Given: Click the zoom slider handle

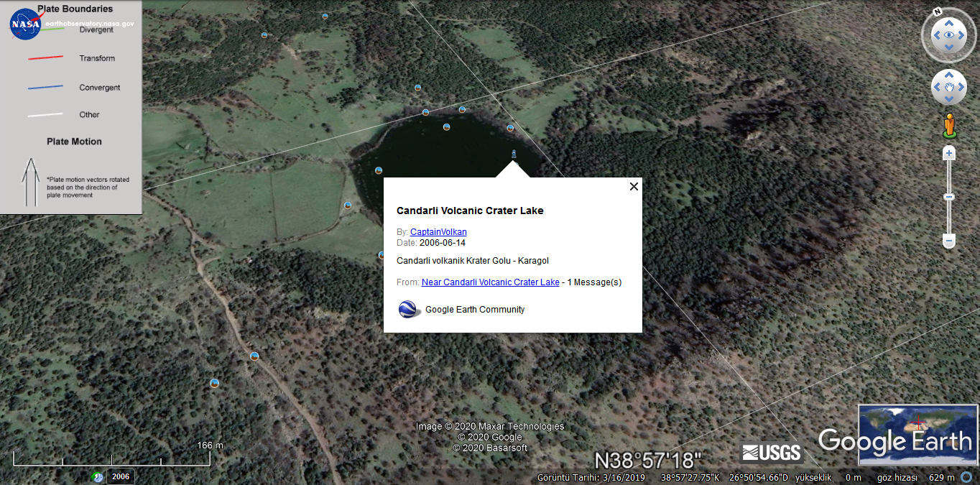Looking at the screenshot, I should (949, 197).
